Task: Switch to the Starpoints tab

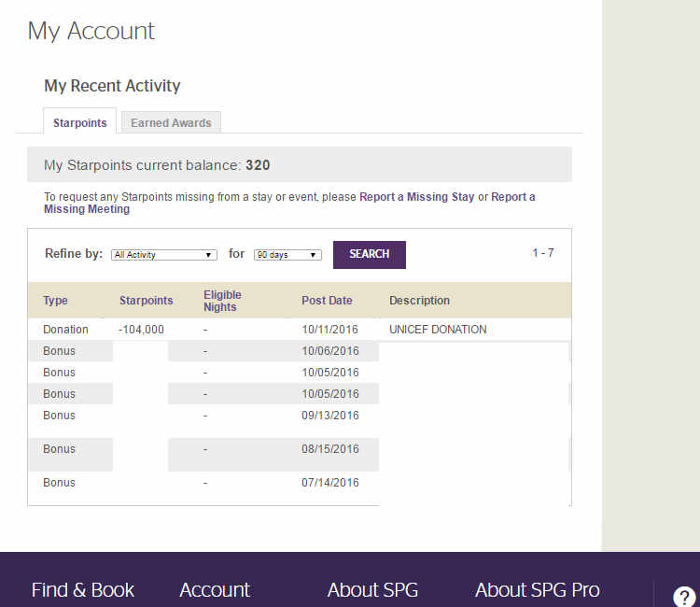Action: coord(79,122)
